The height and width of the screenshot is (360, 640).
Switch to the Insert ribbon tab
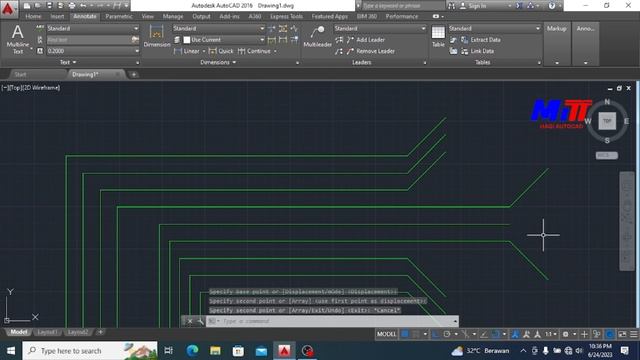coord(57,16)
